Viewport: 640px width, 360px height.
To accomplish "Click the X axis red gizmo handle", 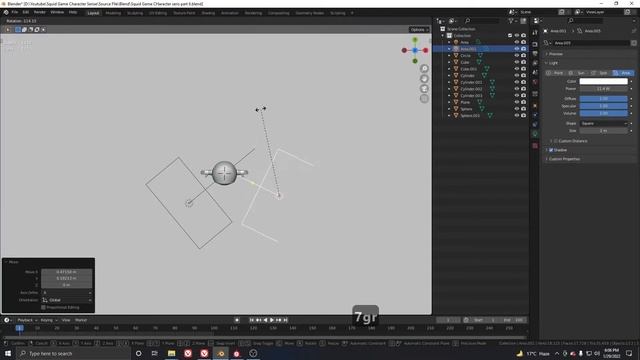I will 426,50.
